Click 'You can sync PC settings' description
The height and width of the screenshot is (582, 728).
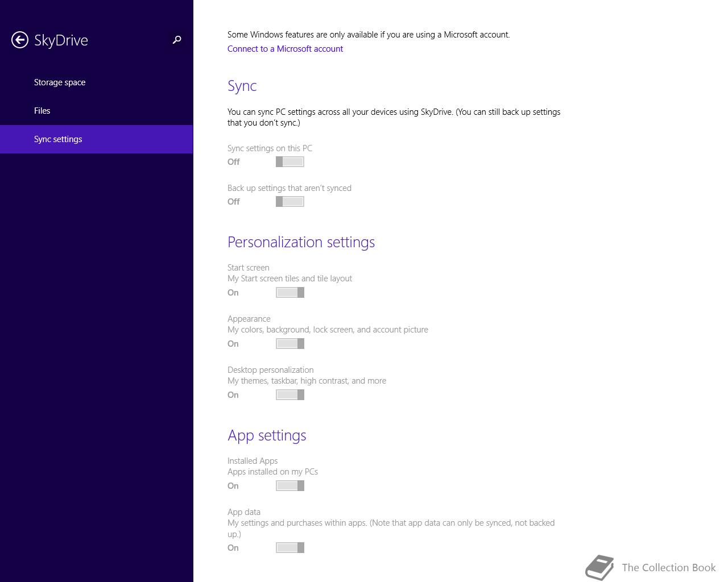pos(394,117)
